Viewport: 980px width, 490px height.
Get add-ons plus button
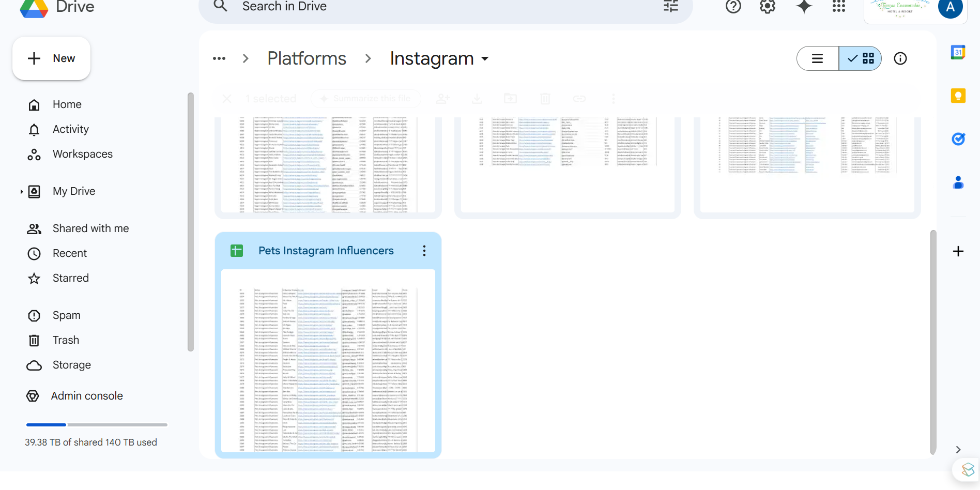coord(958,251)
